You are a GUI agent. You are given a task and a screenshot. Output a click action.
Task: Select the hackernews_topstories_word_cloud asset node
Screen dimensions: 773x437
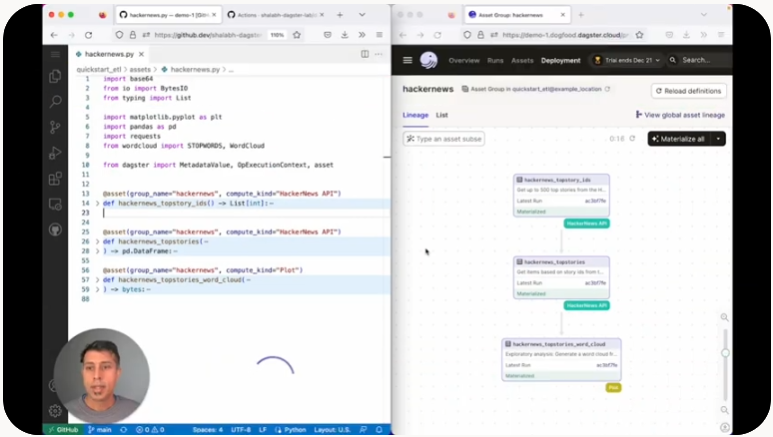point(562,360)
